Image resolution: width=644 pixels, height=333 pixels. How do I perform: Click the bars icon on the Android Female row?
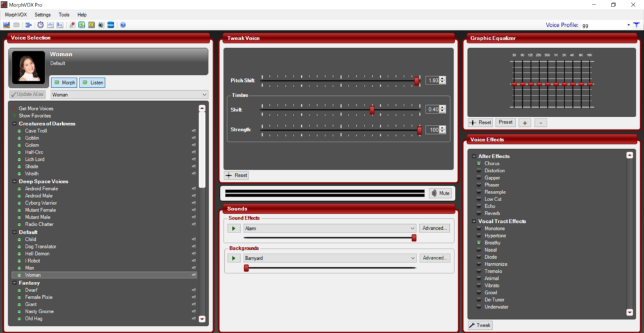pos(194,189)
